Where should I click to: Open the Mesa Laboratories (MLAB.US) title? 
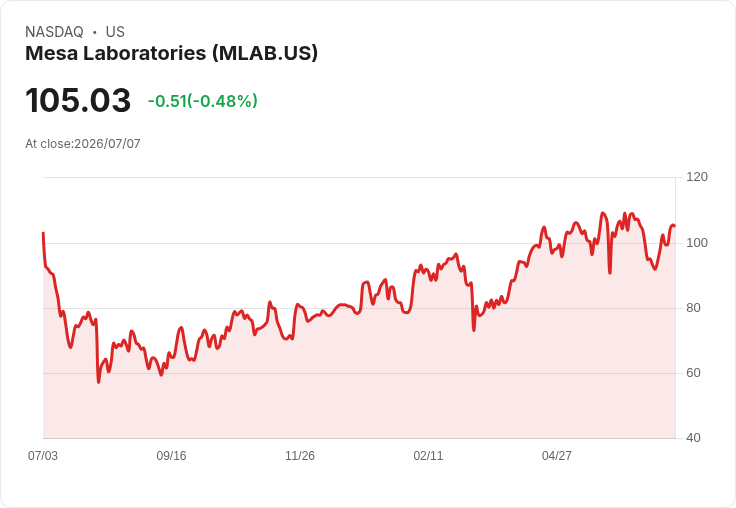[171, 53]
